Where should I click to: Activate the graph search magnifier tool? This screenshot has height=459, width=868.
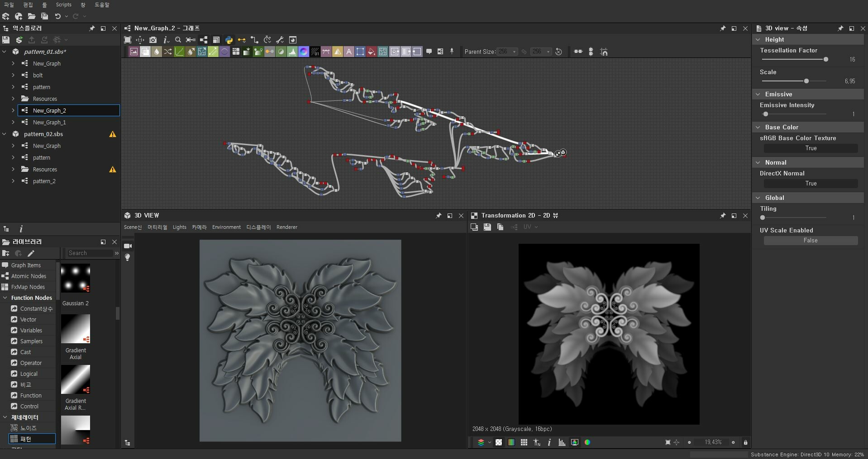click(x=178, y=40)
